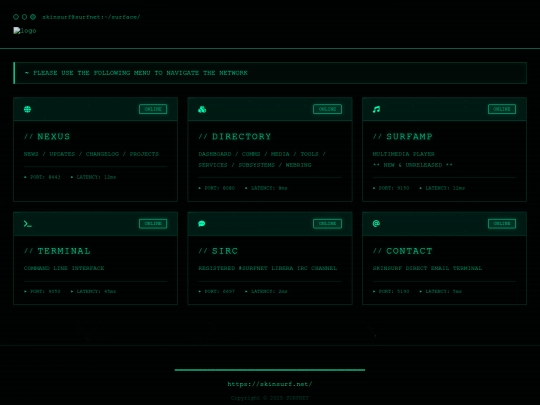Click the PORT value on the Terminal card
This screenshot has height=405, width=540.
point(42,291)
